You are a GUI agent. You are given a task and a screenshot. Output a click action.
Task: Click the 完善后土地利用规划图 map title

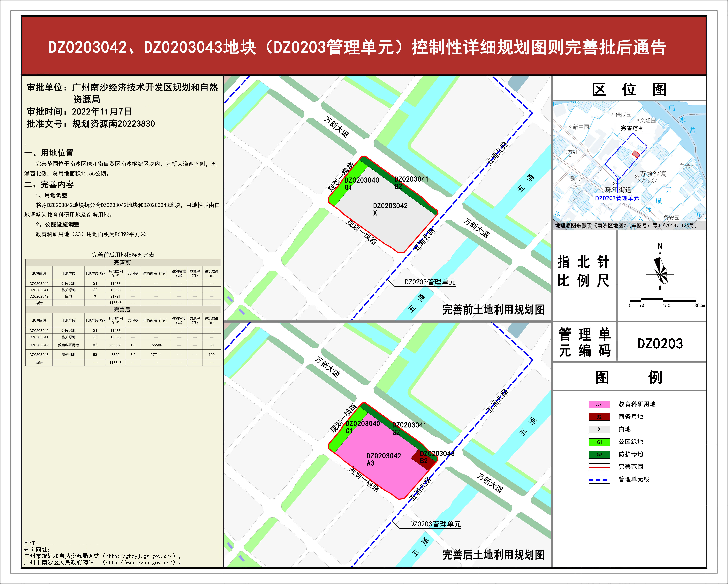[x=493, y=555]
